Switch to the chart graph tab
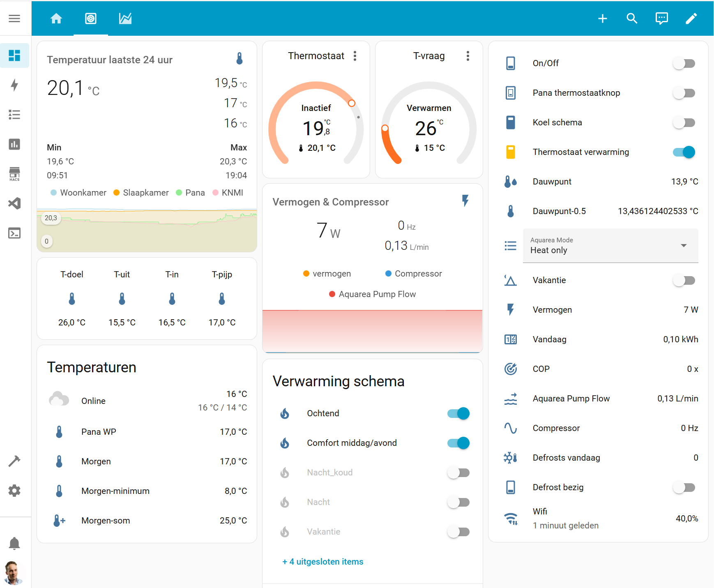The image size is (714, 588). (125, 18)
